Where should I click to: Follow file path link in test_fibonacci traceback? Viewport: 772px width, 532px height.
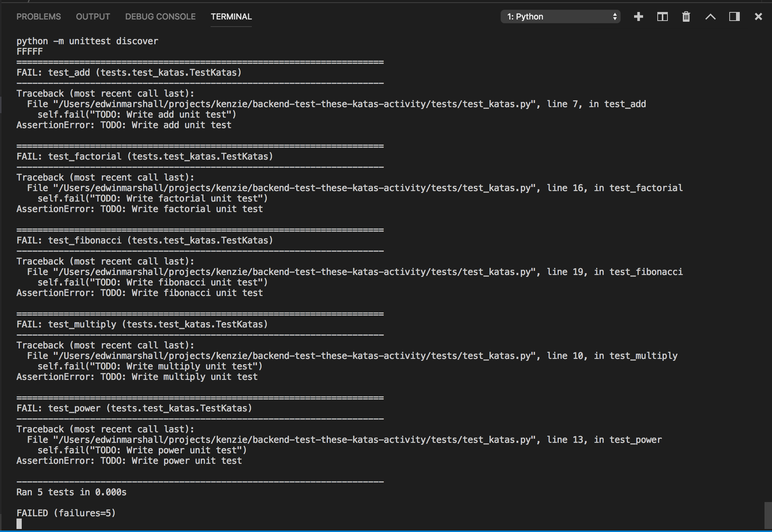294,272
